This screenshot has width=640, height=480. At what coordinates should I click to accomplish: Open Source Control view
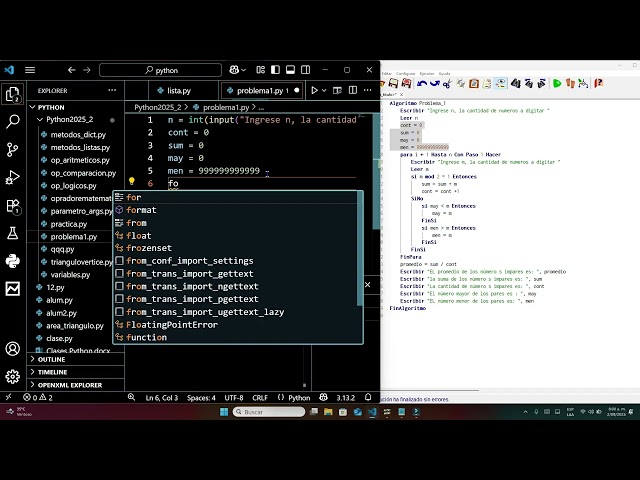click(13, 149)
